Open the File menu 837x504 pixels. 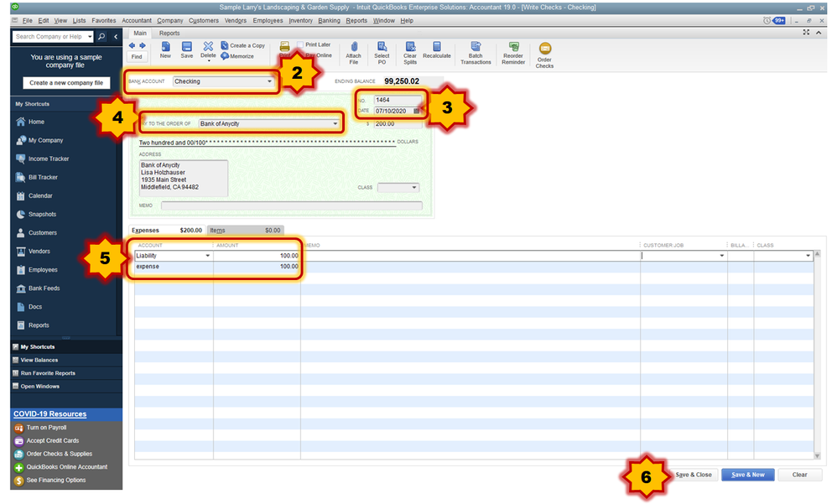[x=27, y=21]
